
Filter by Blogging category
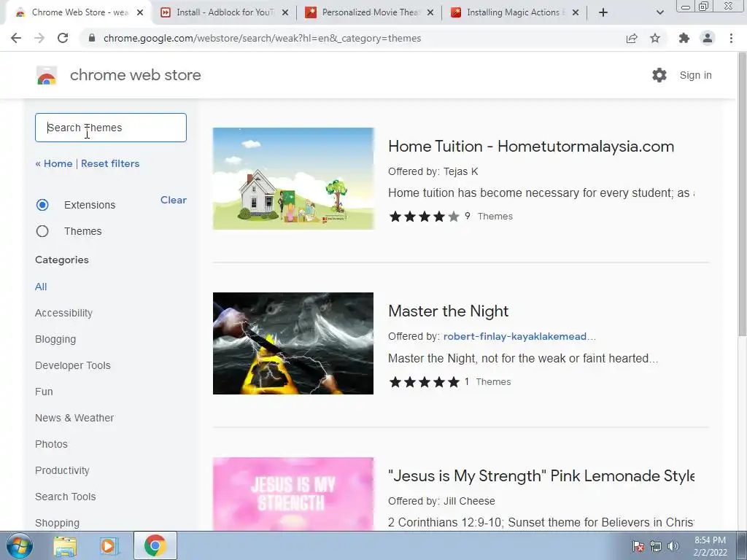(55, 339)
